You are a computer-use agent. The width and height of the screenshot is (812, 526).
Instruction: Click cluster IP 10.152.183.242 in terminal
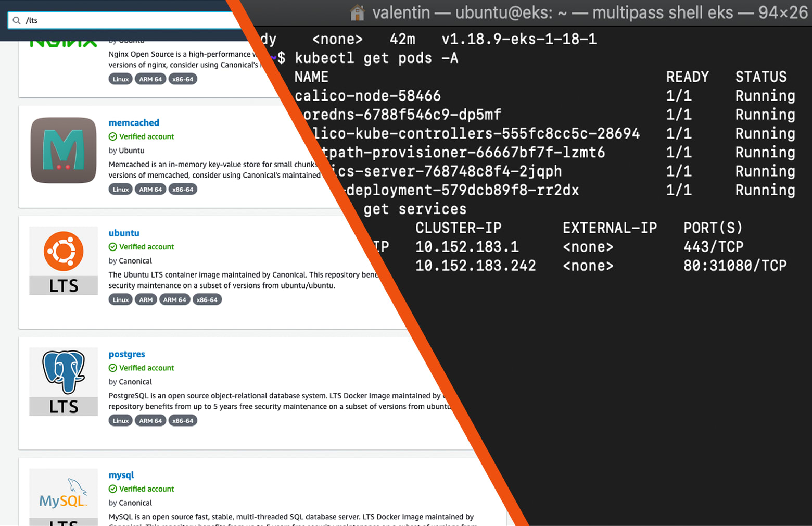coord(476,266)
